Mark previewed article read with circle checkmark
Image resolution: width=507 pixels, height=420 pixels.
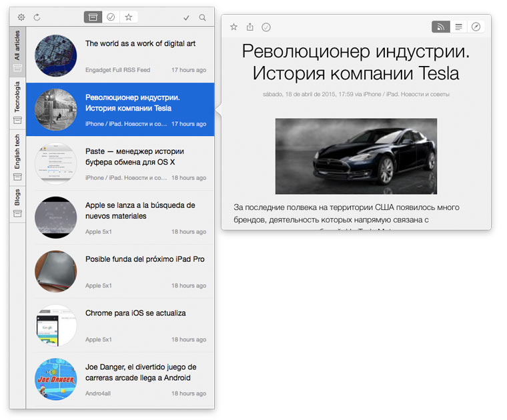[x=266, y=27]
